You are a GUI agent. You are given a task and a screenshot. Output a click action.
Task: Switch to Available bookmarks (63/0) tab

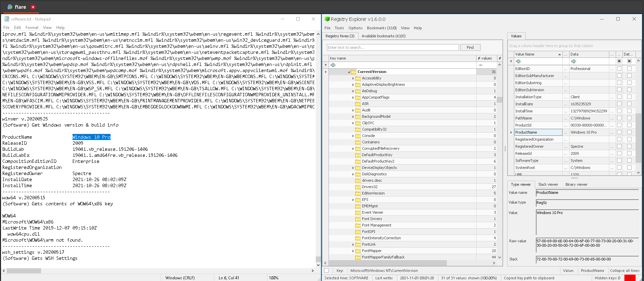[x=384, y=36]
